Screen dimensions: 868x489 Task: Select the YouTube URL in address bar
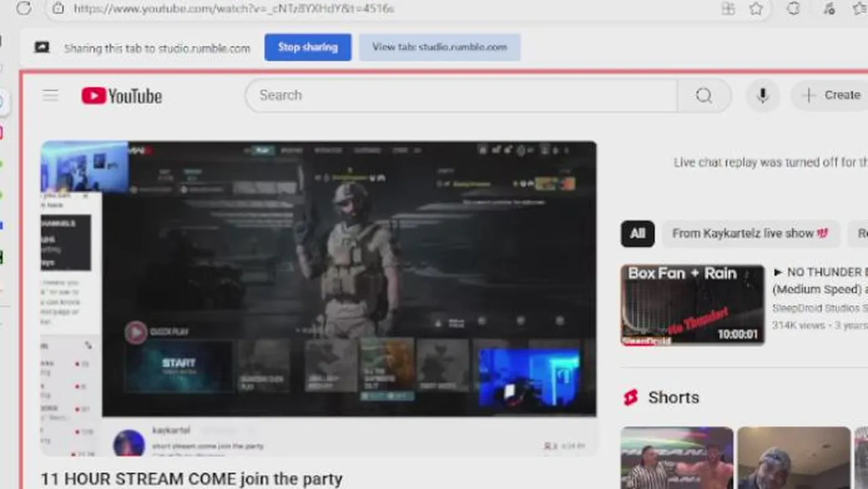[233, 9]
